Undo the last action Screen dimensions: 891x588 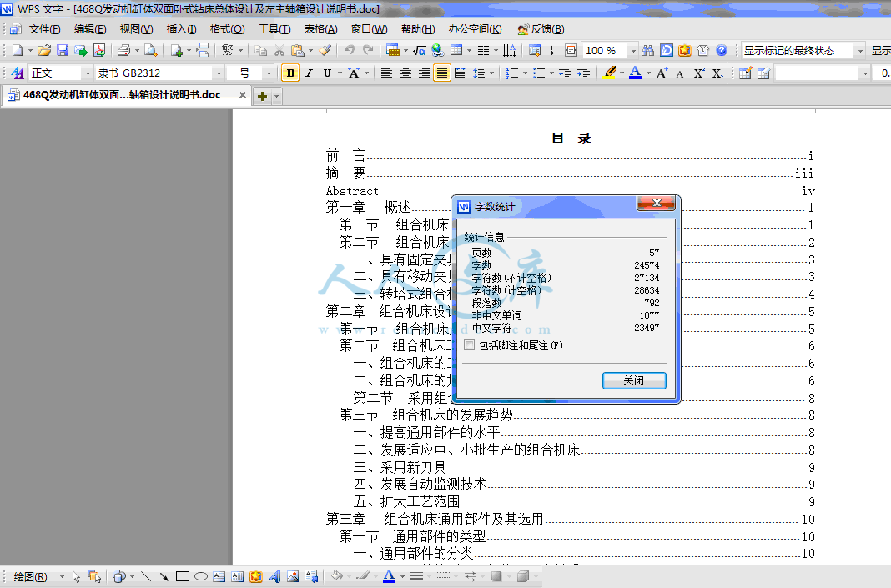pos(350,51)
